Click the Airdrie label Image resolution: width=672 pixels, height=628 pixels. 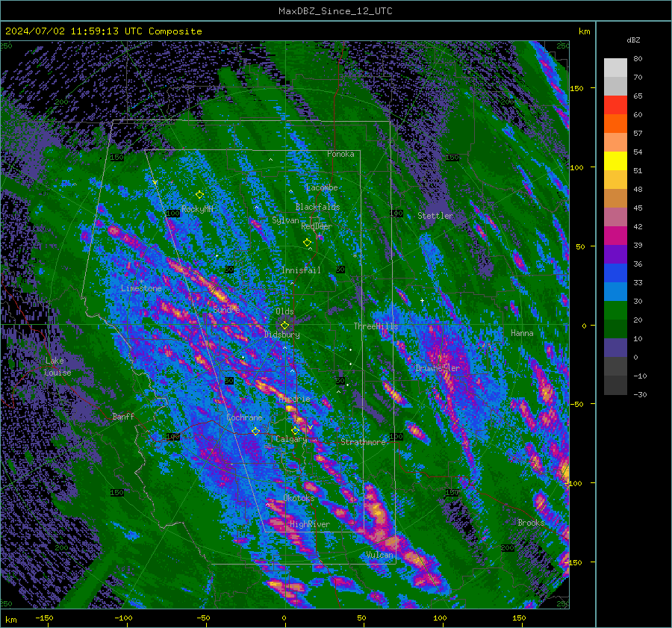point(294,399)
